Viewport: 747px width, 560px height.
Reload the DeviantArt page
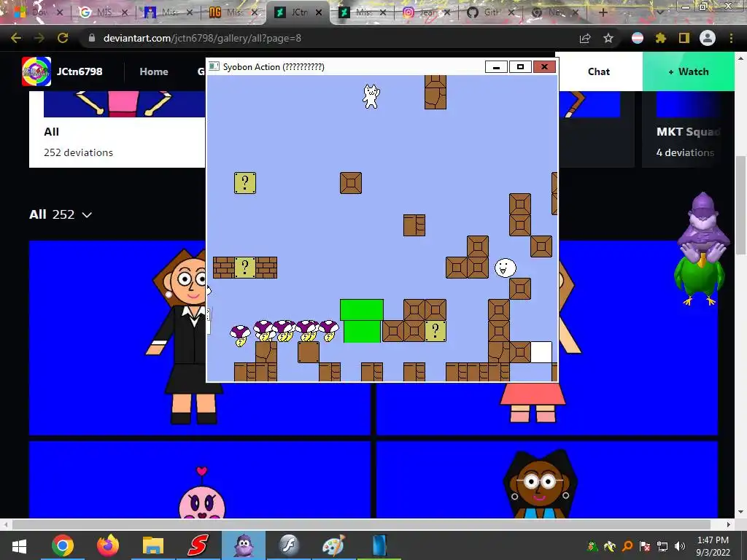coord(63,38)
